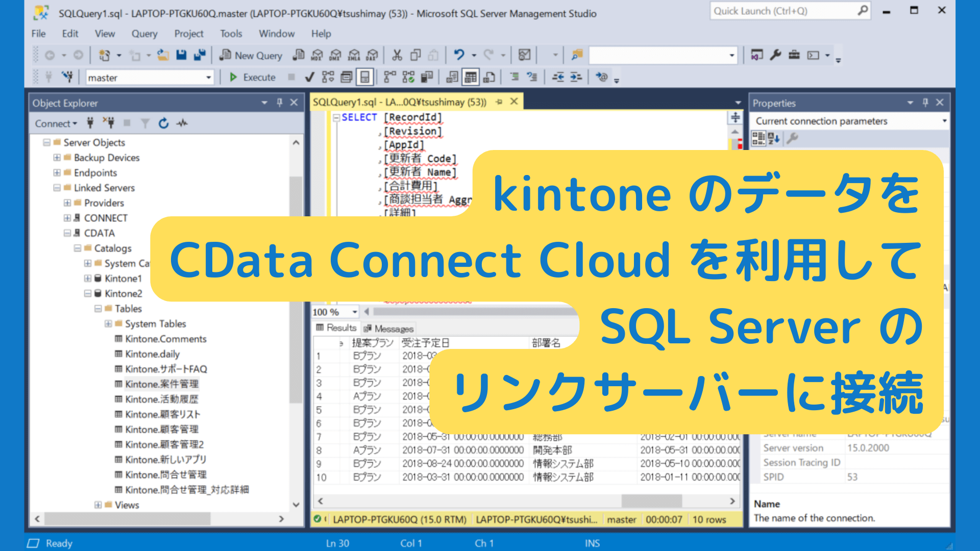This screenshot has width=980, height=551.
Task: Open the Query menu
Action: [x=144, y=34]
